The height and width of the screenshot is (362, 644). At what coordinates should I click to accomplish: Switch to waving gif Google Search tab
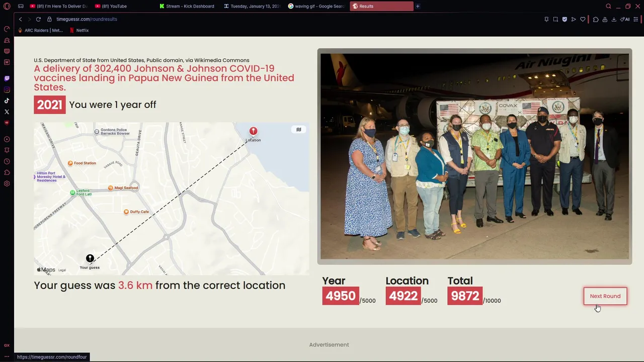coord(316,6)
